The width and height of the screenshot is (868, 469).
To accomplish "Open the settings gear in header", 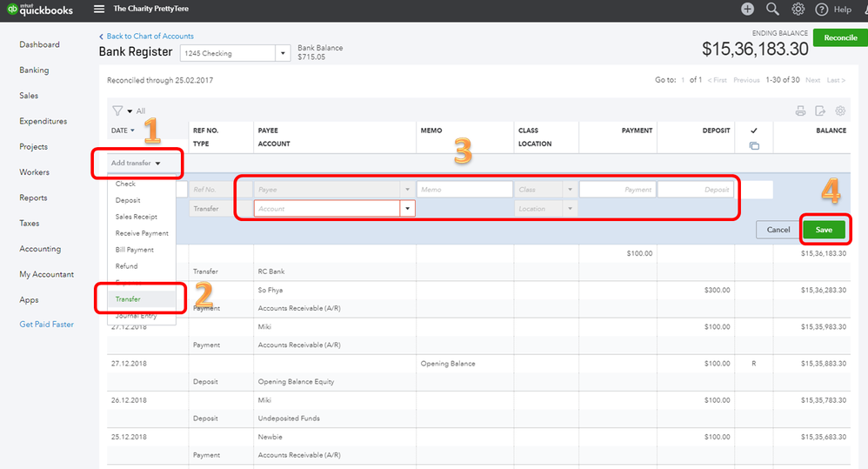I will coord(798,9).
